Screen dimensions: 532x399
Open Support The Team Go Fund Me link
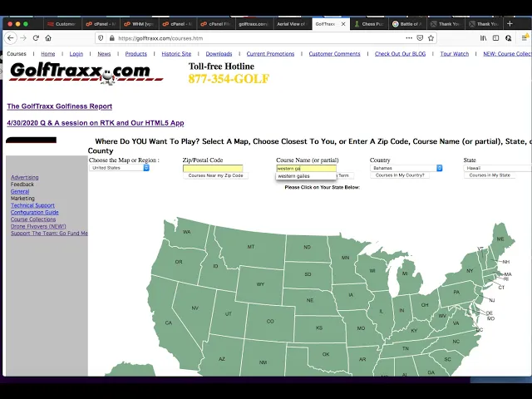[49, 233]
